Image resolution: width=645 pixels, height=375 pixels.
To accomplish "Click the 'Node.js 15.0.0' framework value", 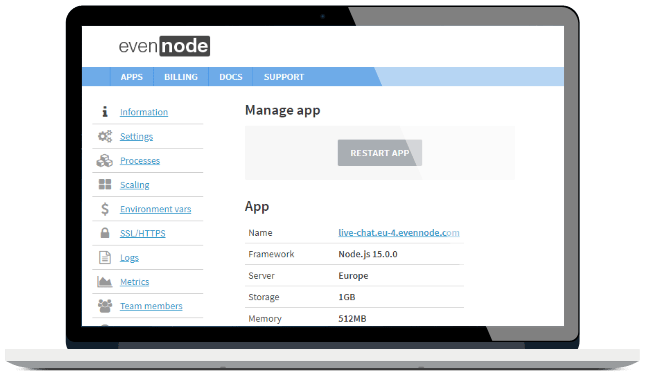I will [x=368, y=254].
